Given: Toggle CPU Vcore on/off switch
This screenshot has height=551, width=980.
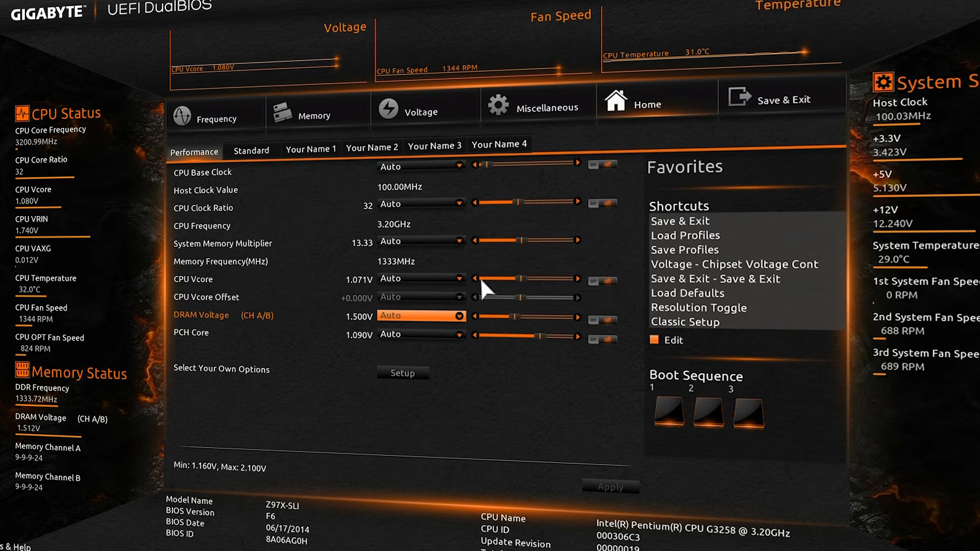Looking at the screenshot, I should click(601, 281).
